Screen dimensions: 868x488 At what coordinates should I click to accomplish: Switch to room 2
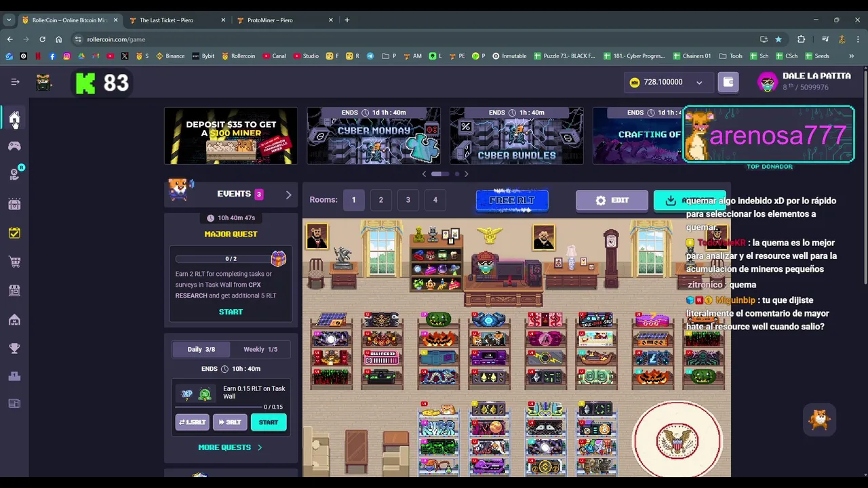[380, 200]
